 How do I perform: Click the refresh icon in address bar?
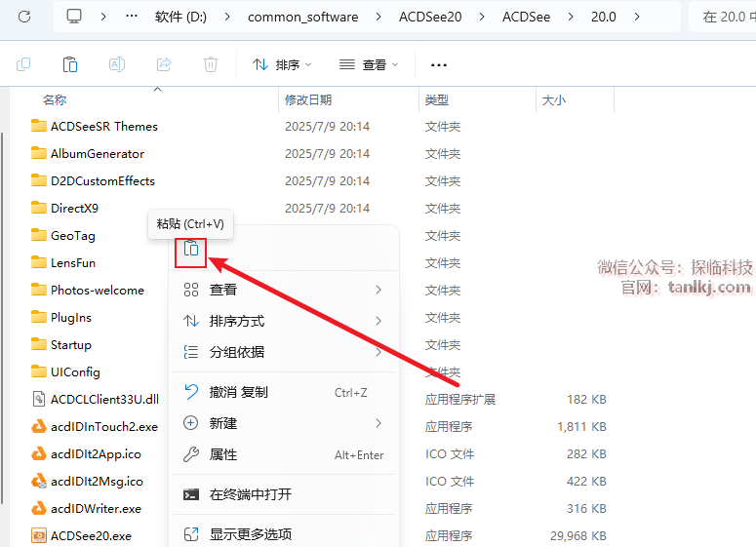(24, 17)
